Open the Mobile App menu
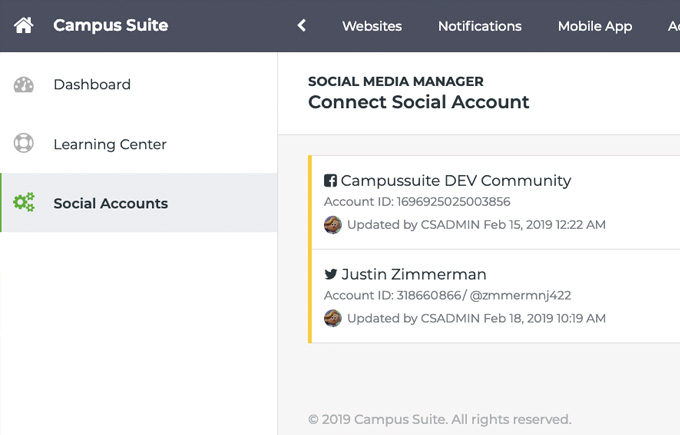680x435 pixels. [x=594, y=26]
